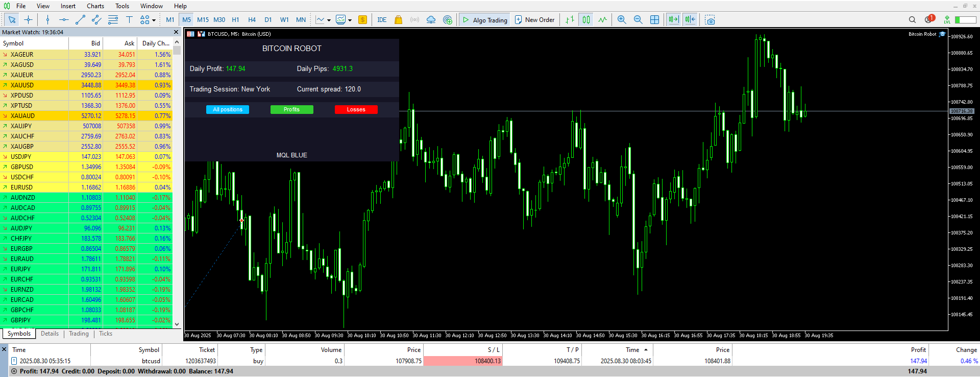Image resolution: width=980 pixels, height=377 pixels.
Task: Switch to Trading tab in Market Watch
Action: point(79,334)
